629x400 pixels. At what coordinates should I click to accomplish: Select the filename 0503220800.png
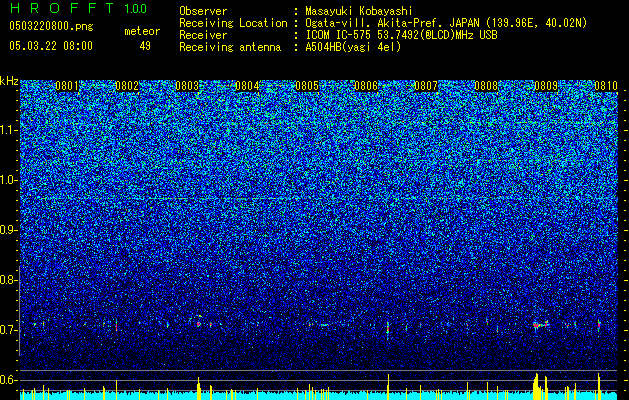click(x=51, y=26)
